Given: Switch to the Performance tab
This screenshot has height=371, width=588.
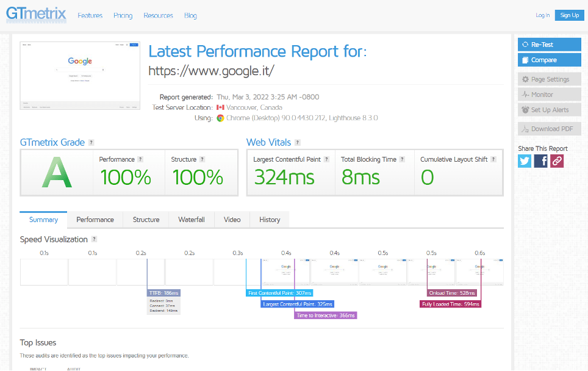Looking at the screenshot, I should [x=95, y=220].
